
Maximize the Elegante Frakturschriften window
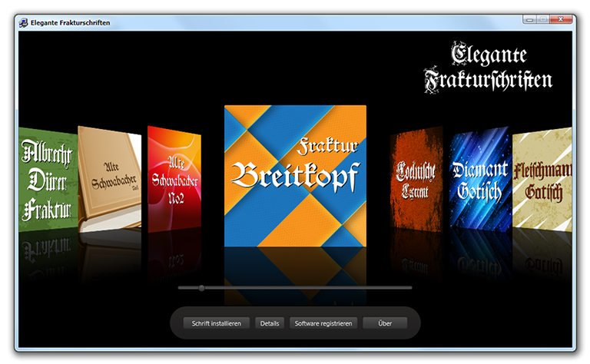(542, 19)
